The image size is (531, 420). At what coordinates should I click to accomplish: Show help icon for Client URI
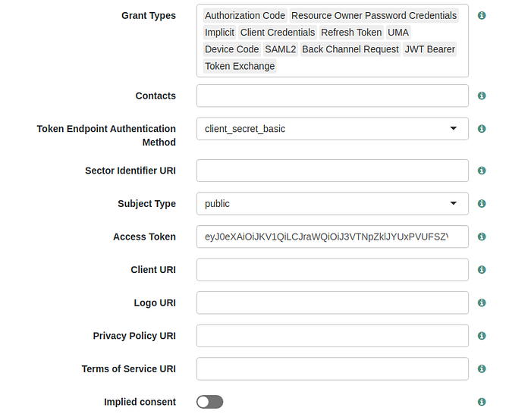pos(482,270)
